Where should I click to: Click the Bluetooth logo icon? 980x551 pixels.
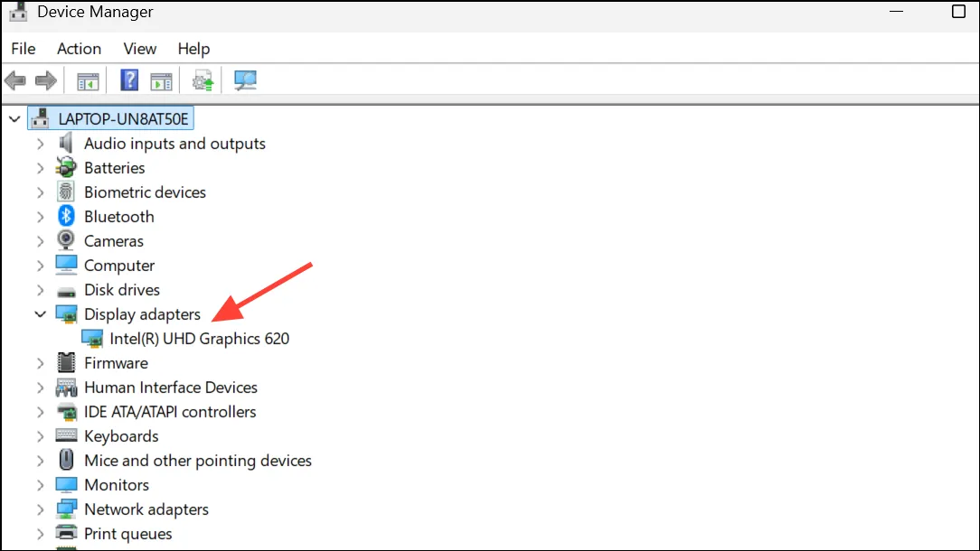(66, 216)
